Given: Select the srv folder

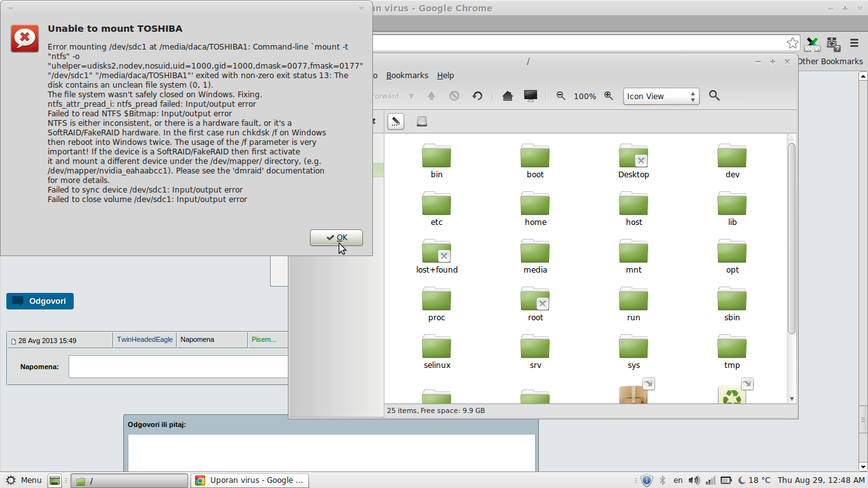Looking at the screenshot, I should pos(535,352).
